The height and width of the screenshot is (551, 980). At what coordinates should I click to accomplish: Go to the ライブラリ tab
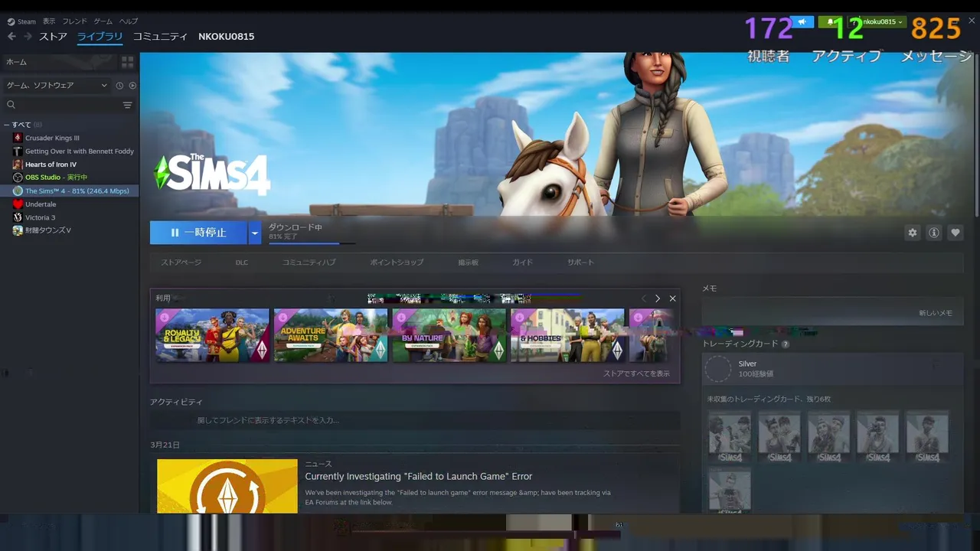pos(100,37)
